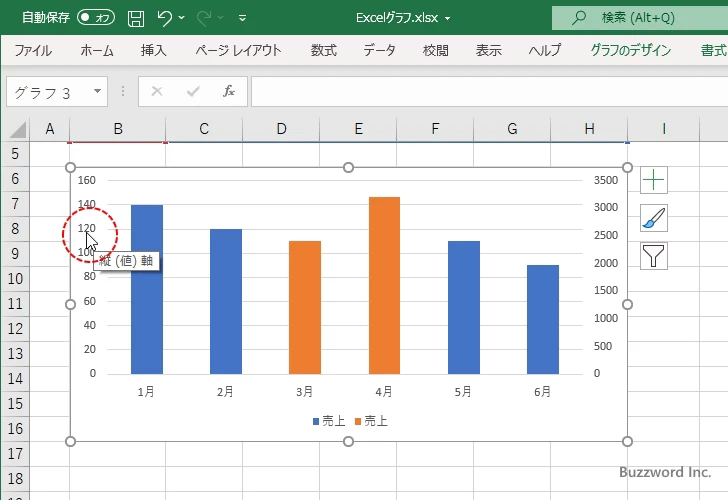Click the 5月 category axis label
This screenshot has height=500, width=728.
tap(463, 392)
